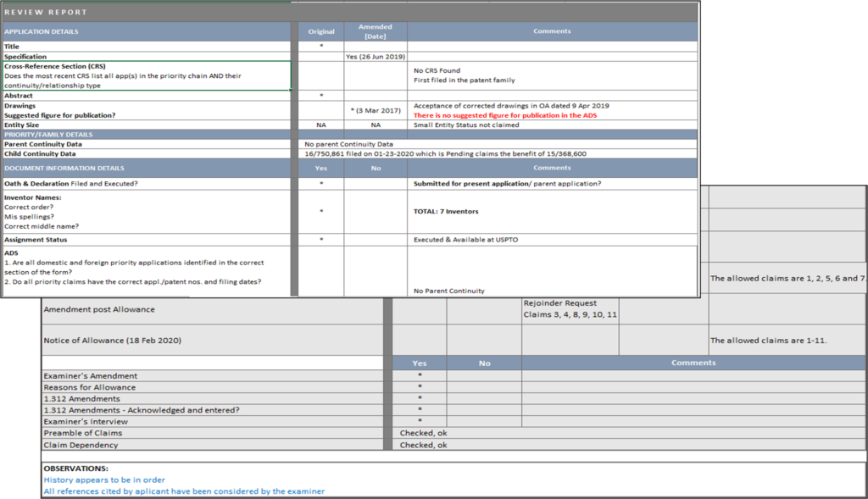Click the Specification 'Yes (26 Jun 2019)' cell
The width and height of the screenshot is (868, 499).
pos(375,57)
